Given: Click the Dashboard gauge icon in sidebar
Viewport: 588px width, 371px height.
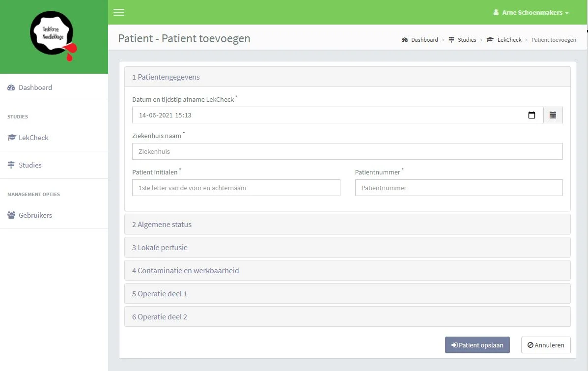Looking at the screenshot, I should coord(11,87).
